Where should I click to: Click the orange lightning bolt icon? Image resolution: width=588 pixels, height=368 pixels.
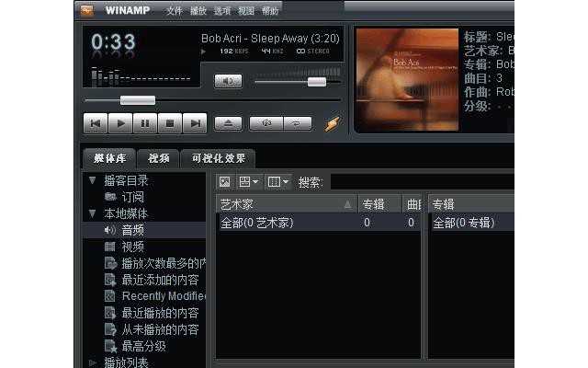coord(333,123)
